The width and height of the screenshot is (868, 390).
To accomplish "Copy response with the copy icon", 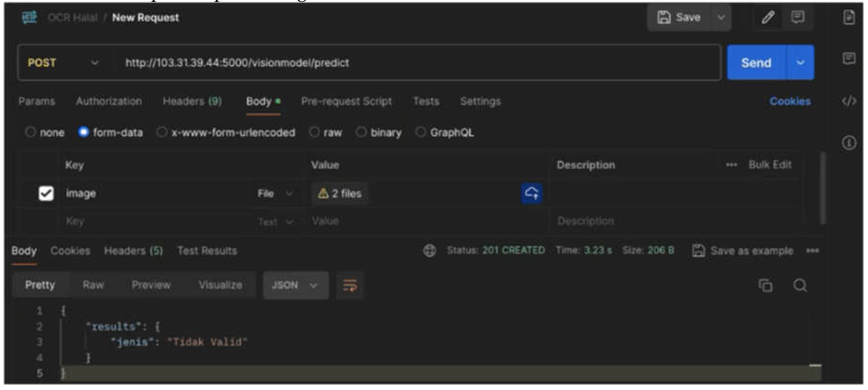I will (x=765, y=285).
